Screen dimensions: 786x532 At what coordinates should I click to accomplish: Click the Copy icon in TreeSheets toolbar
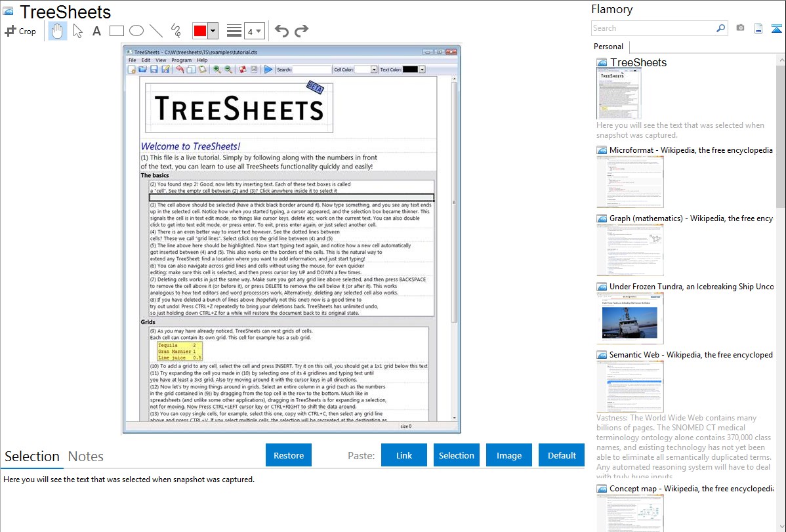coord(191,70)
